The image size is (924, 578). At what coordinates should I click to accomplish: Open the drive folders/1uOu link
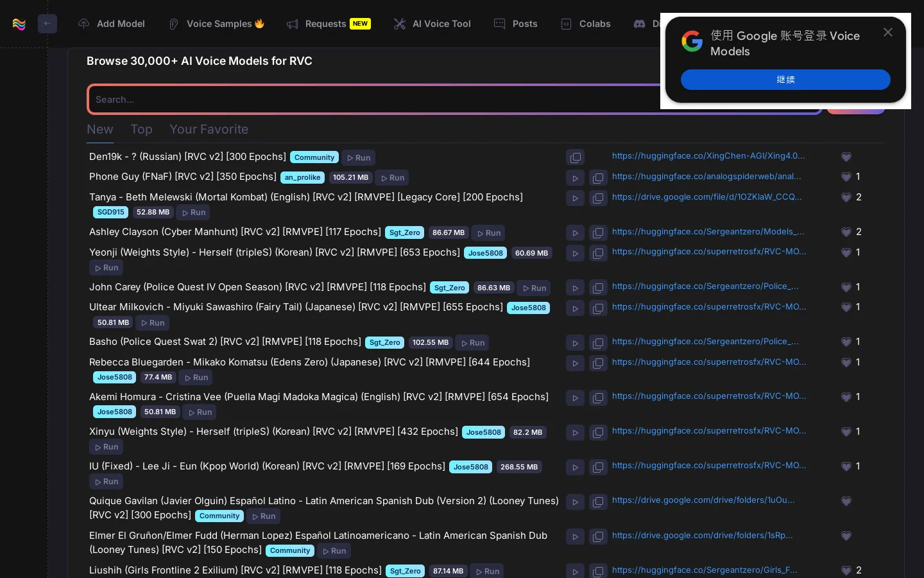point(703,500)
